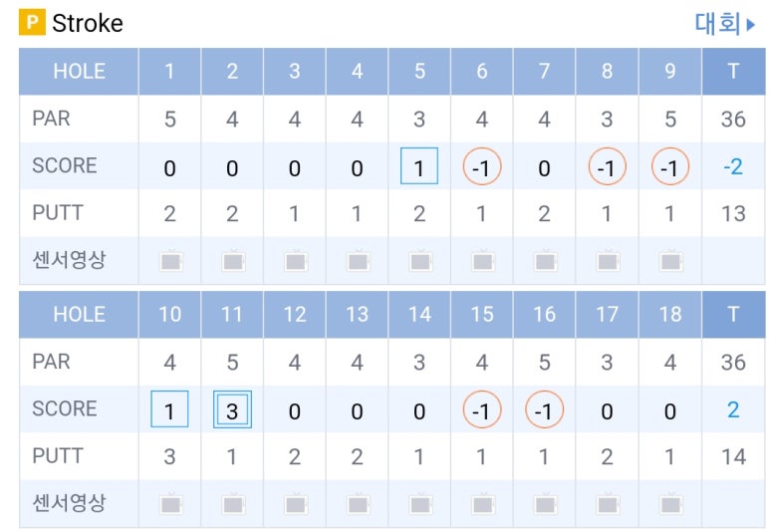Viewport: 770px width, 532px height.
Task: Click the circled -1 score on hole 15
Action: click(482, 409)
